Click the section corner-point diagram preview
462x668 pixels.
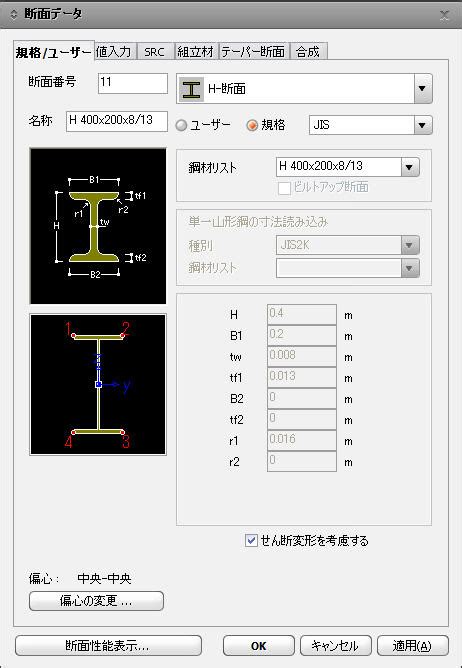click(x=98, y=385)
